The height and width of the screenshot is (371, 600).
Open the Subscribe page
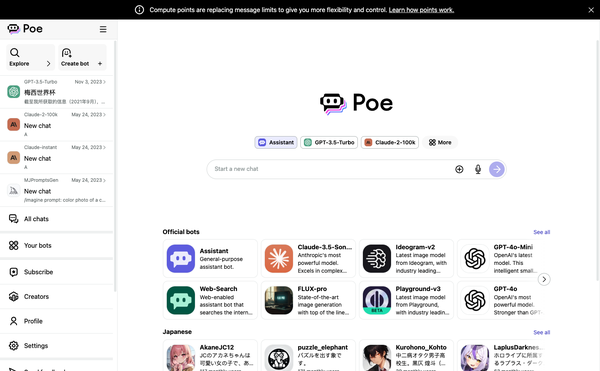(57, 272)
